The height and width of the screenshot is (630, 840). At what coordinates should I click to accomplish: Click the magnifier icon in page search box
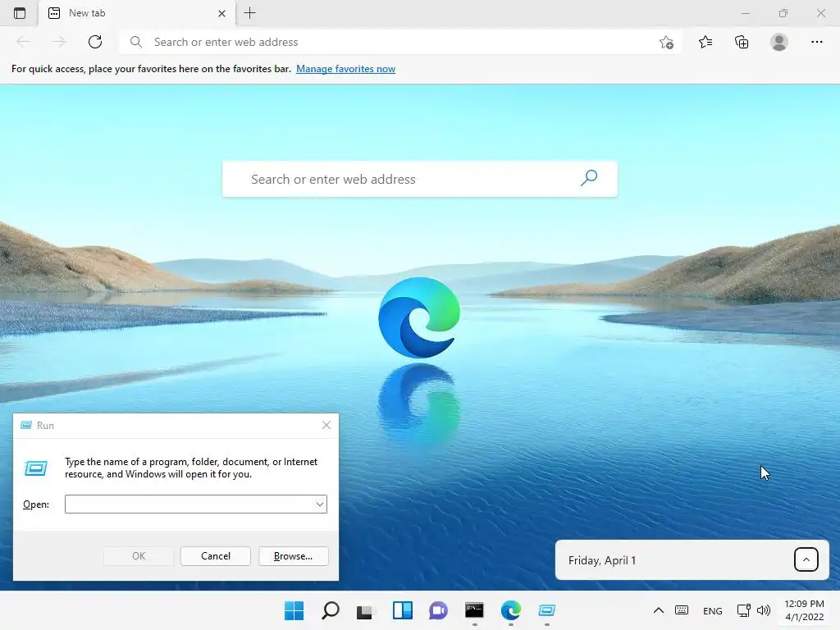tap(589, 178)
